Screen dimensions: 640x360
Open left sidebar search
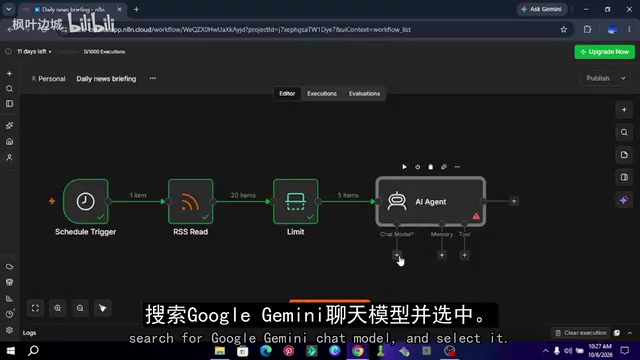point(9,89)
